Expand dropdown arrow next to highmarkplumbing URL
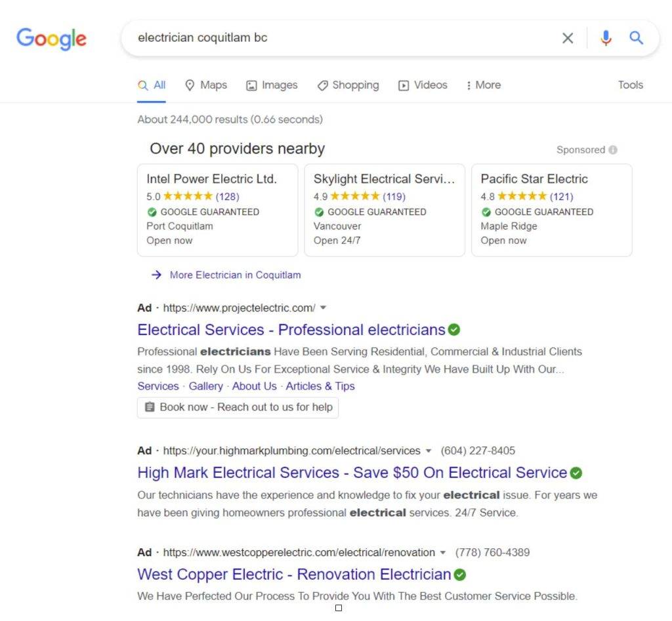Viewport: 672px width, 621px height. (428, 451)
